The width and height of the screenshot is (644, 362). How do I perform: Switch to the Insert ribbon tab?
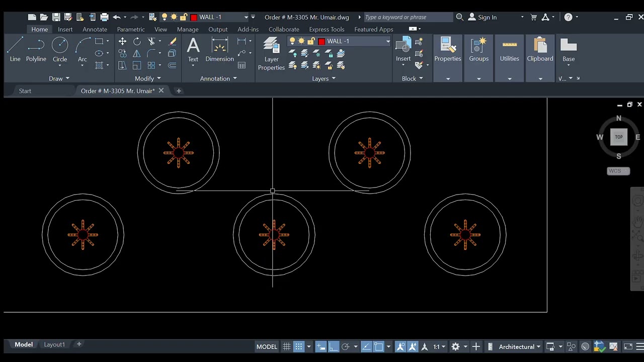[65, 29]
